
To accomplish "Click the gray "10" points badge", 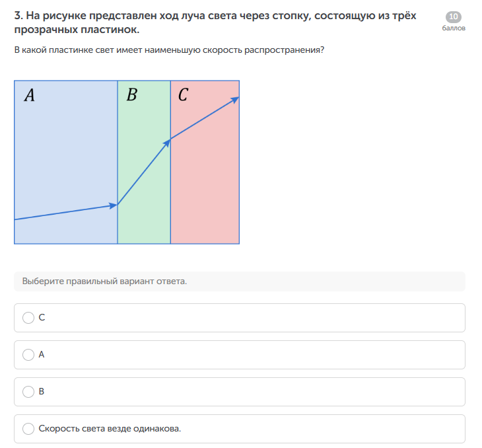I will [454, 17].
